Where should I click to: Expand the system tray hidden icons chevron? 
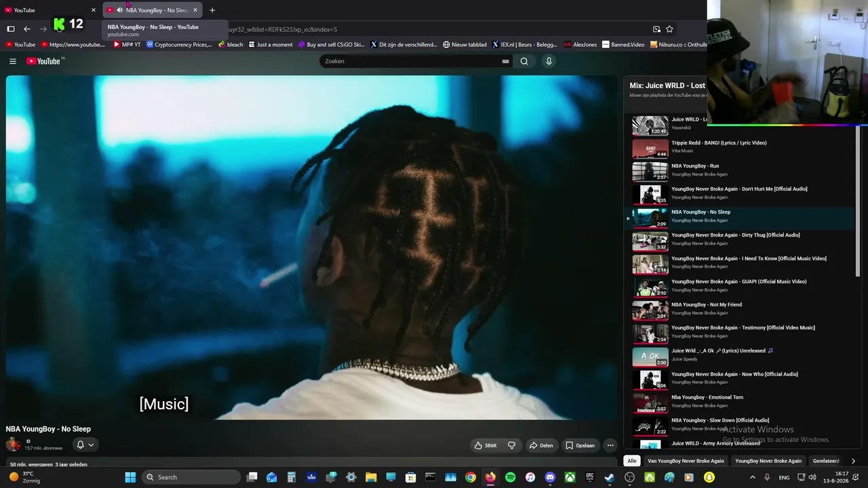[752, 477]
